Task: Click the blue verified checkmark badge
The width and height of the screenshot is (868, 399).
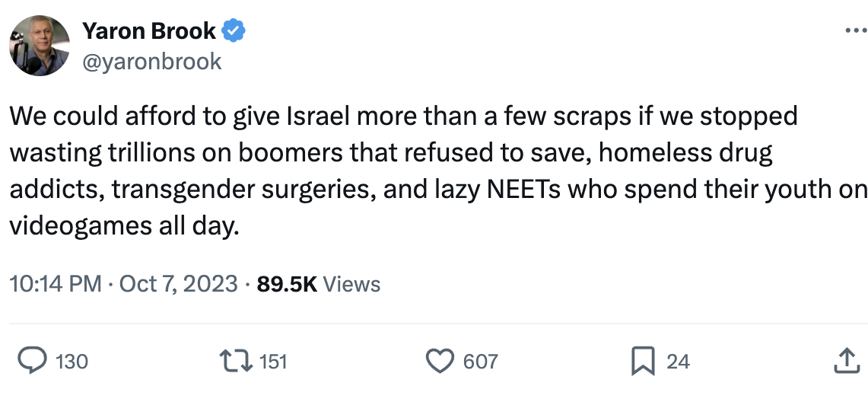Action: point(234,31)
